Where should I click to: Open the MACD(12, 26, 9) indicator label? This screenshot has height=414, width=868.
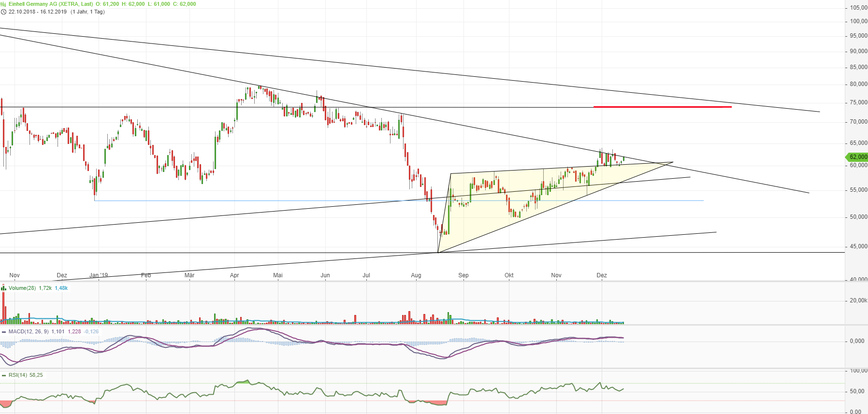pos(29,332)
